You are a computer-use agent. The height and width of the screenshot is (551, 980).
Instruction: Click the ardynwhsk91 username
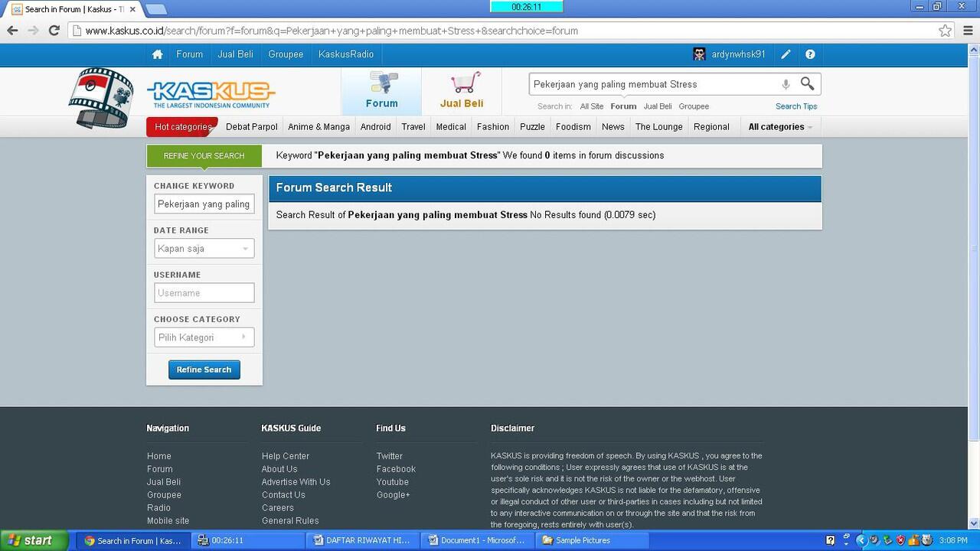click(738, 54)
